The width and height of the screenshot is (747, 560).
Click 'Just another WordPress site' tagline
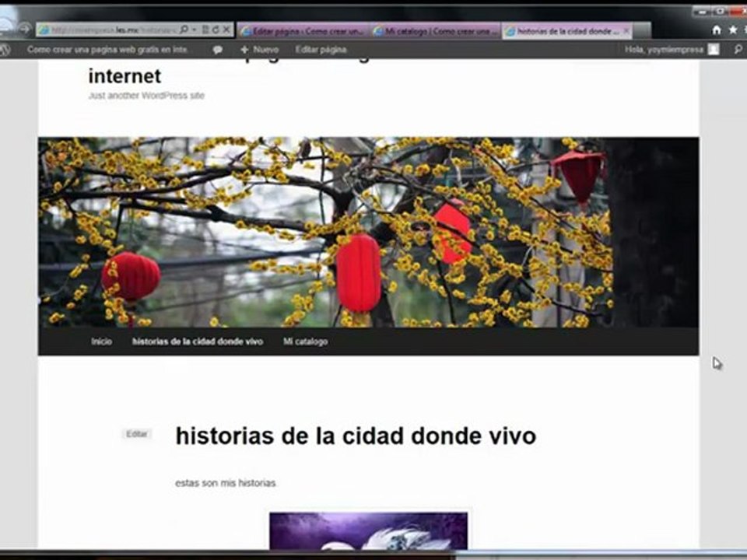[x=146, y=96]
